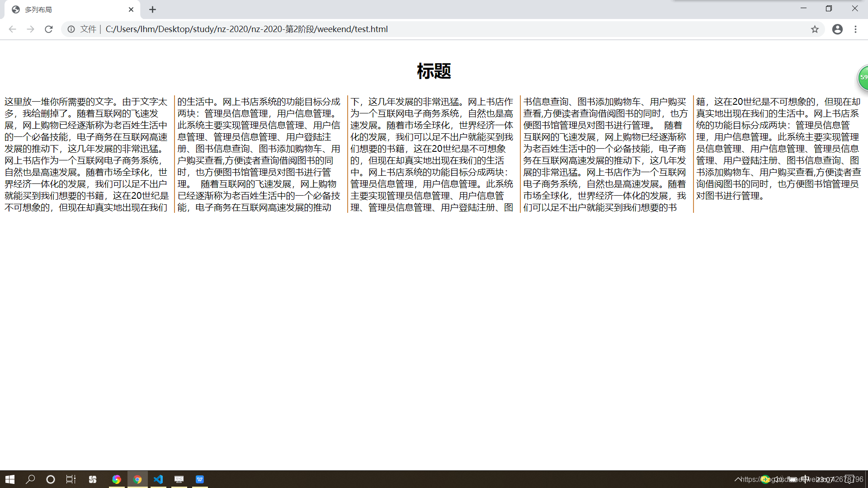The height and width of the screenshot is (488, 868).
Task: Open Windows Search from the taskbar
Action: (30, 479)
